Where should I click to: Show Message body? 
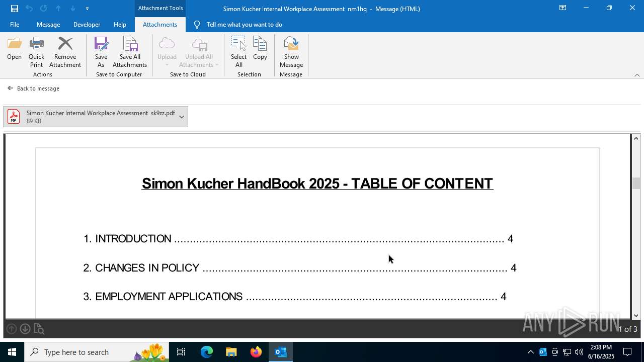(291, 52)
